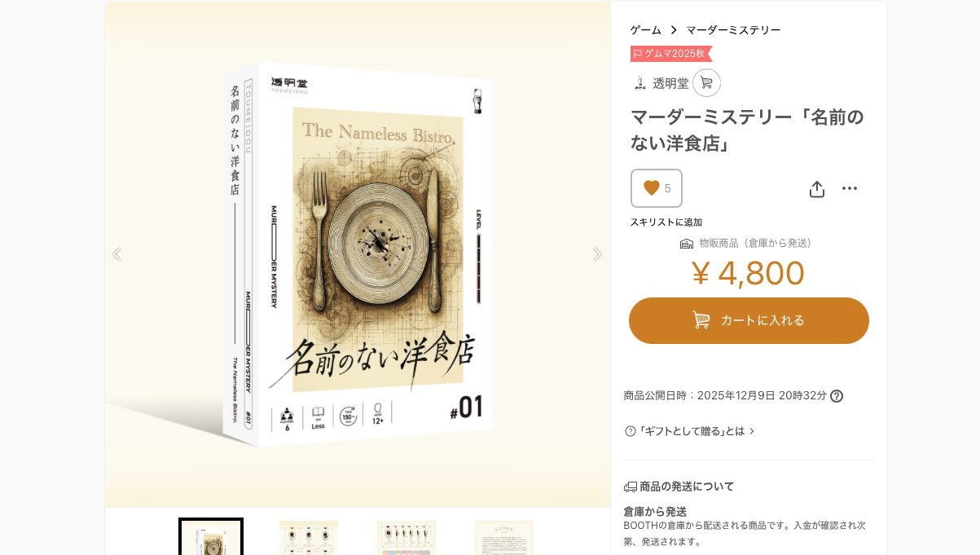Open the マーダーミステリー breadcrumb category

click(733, 30)
